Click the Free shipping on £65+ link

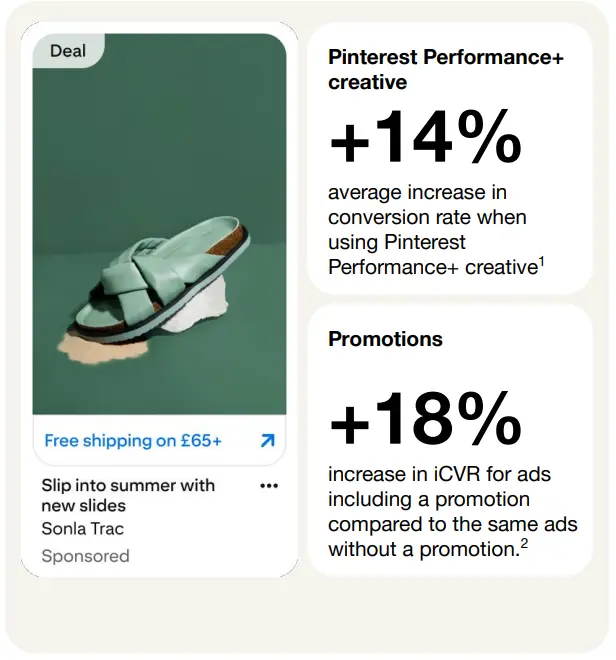133,440
